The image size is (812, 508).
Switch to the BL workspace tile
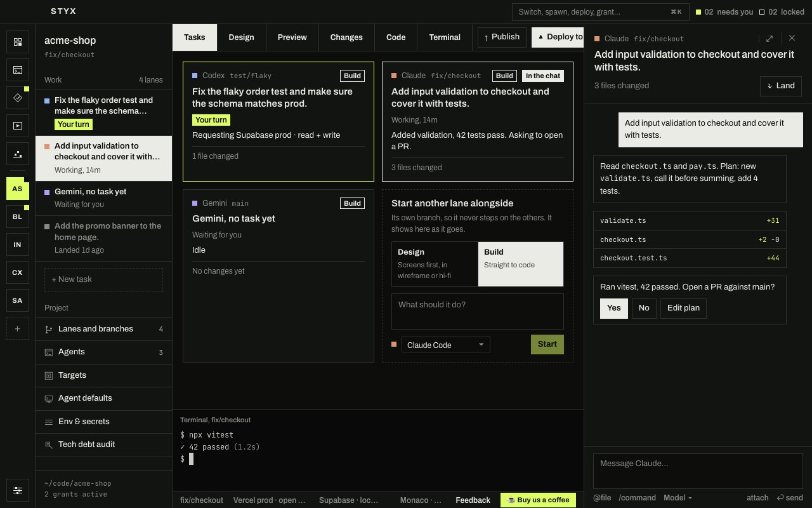[18, 217]
